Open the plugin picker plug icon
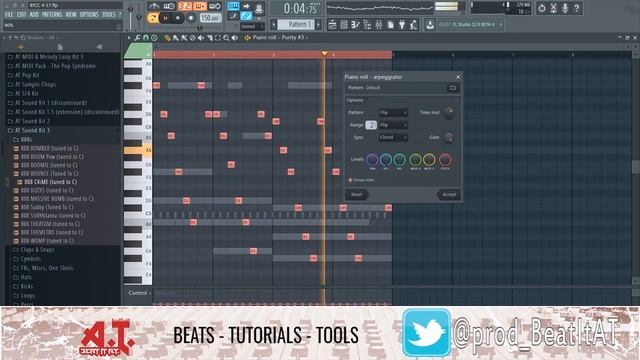 point(402,25)
